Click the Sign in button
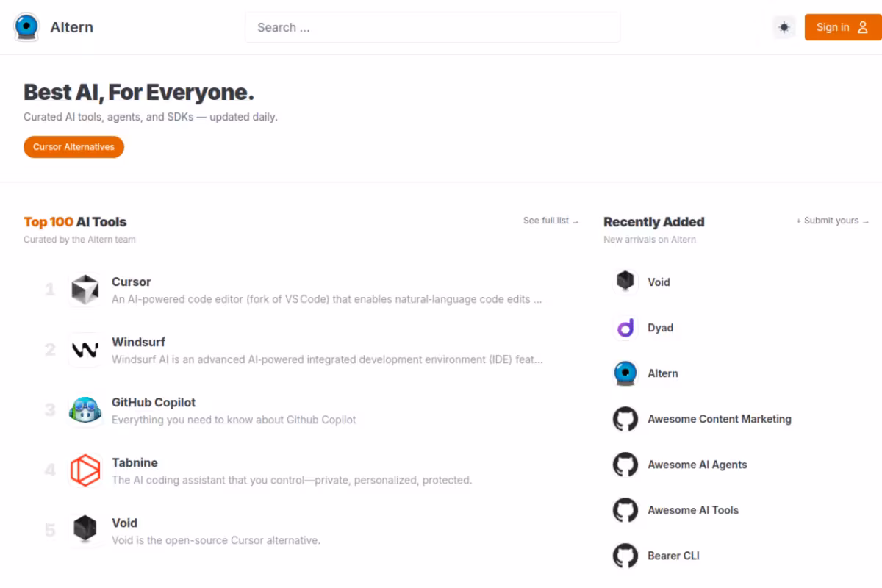 (x=843, y=27)
